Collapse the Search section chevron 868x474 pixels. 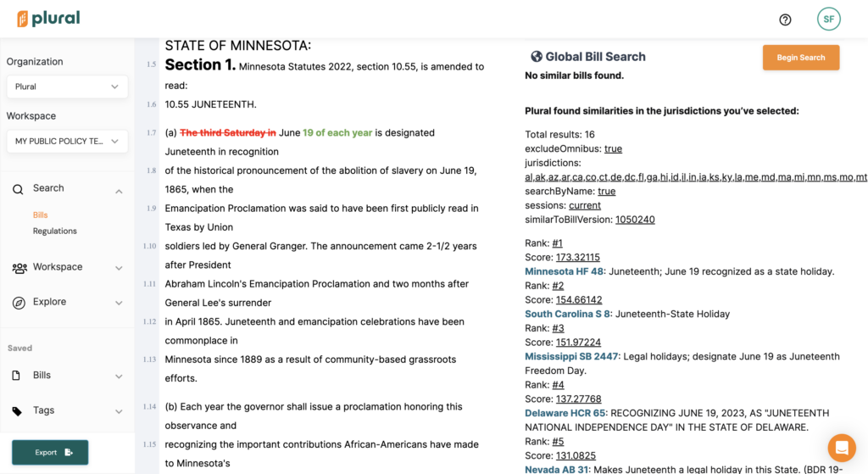[x=119, y=192]
